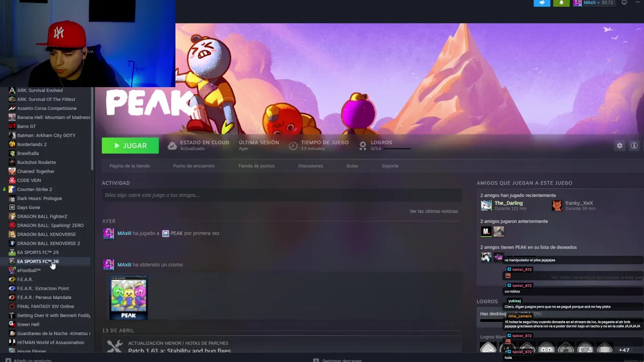Click the M avatar under amigos jugaron anteriormente
Viewport: 644px width, 362px height.
pos(486,231)
